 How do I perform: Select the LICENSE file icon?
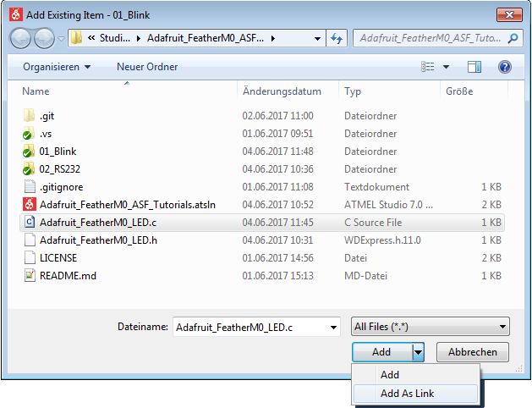[30, 257]
